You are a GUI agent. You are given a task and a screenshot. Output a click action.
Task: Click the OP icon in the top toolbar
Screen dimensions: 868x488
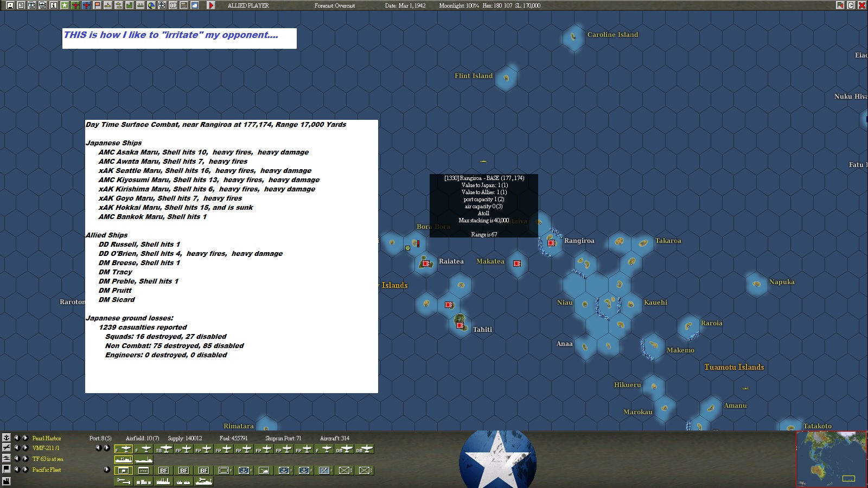point(173,5)
